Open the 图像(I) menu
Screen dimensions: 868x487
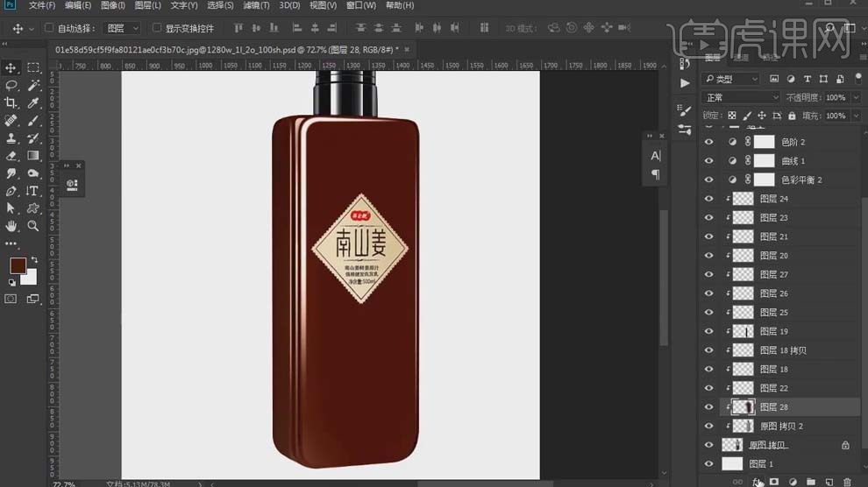[x=114, y=5]
